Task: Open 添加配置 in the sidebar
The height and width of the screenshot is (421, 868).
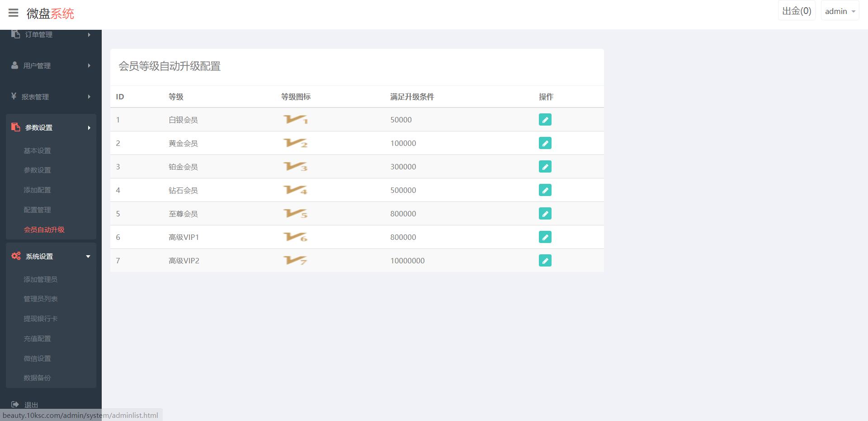Action: 37,190
